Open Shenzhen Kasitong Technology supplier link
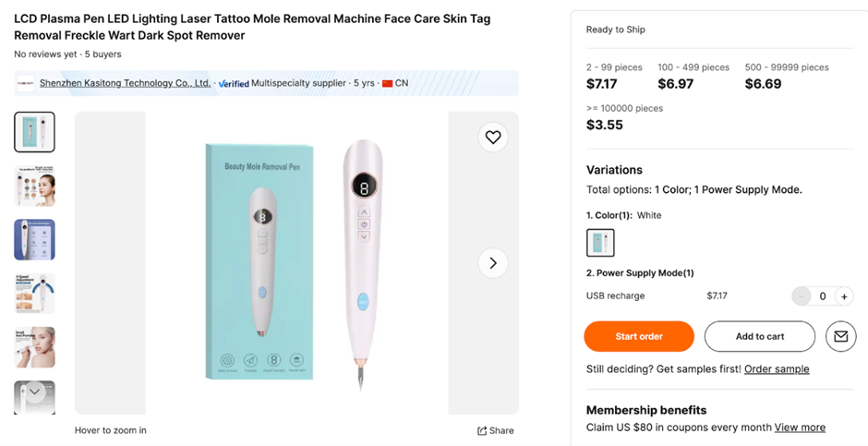 tap(125, 83)
